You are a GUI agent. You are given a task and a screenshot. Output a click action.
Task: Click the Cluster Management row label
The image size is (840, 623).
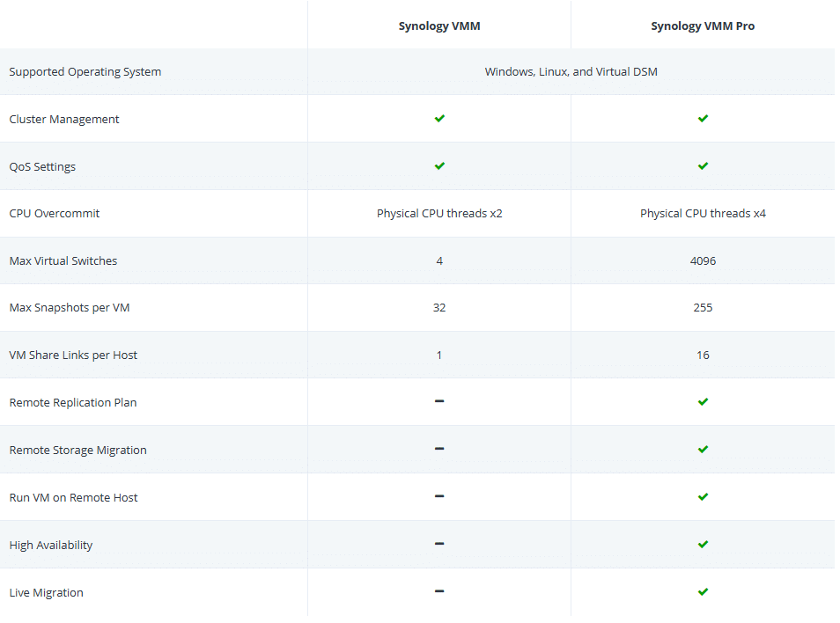point(65,120)
